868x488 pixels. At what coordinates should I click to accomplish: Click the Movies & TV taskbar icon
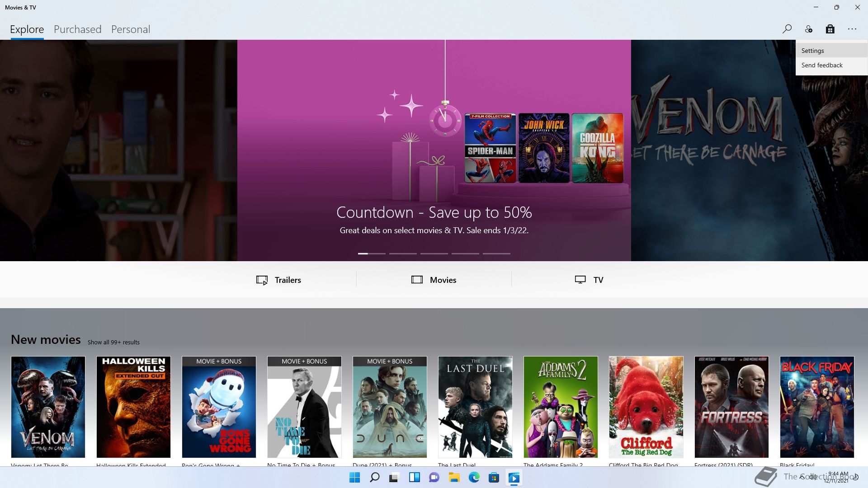coord(514,477)
